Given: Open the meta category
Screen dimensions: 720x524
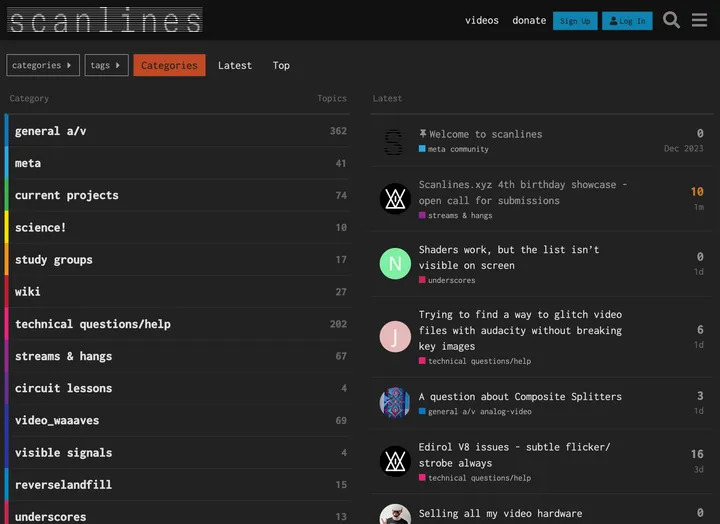Looking at the screenshot, I should click(28, 163).
